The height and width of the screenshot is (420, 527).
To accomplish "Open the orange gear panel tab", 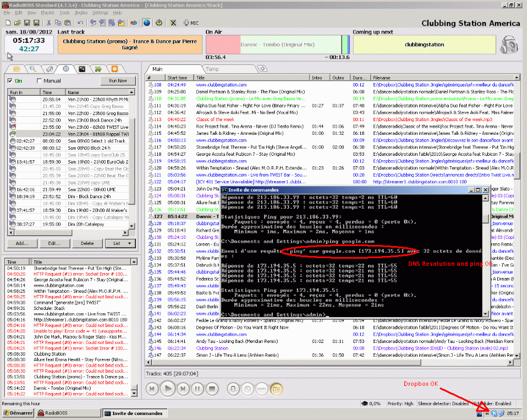I will [x=114, y=69].
